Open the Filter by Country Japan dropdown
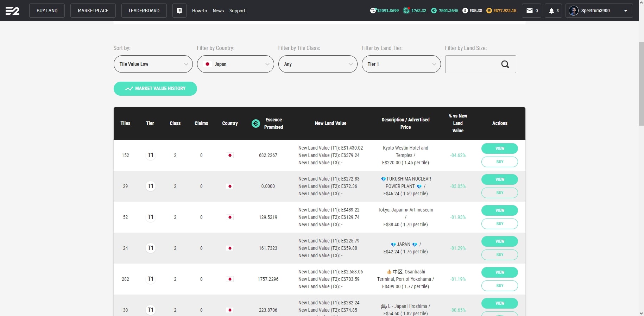644x316 pixels. [235, 64]
